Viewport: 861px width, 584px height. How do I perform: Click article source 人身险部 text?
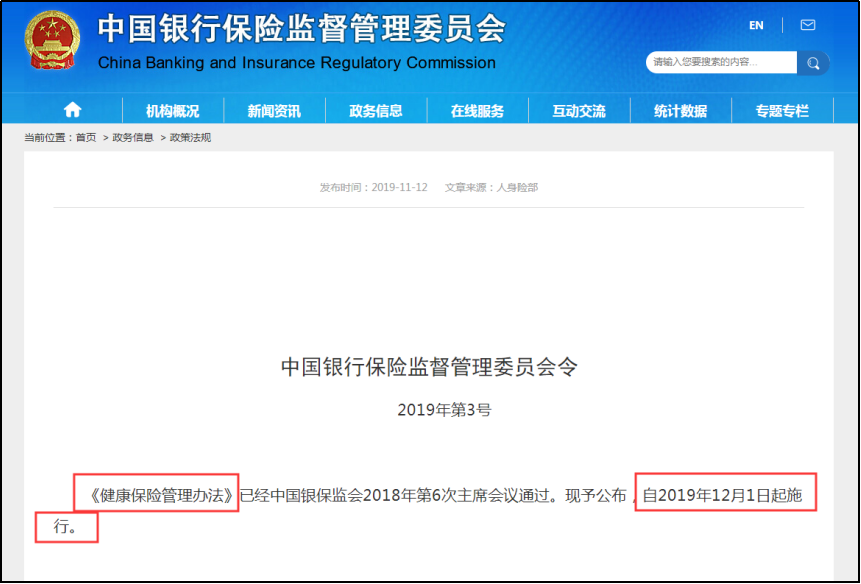click(x=517, y=188)
